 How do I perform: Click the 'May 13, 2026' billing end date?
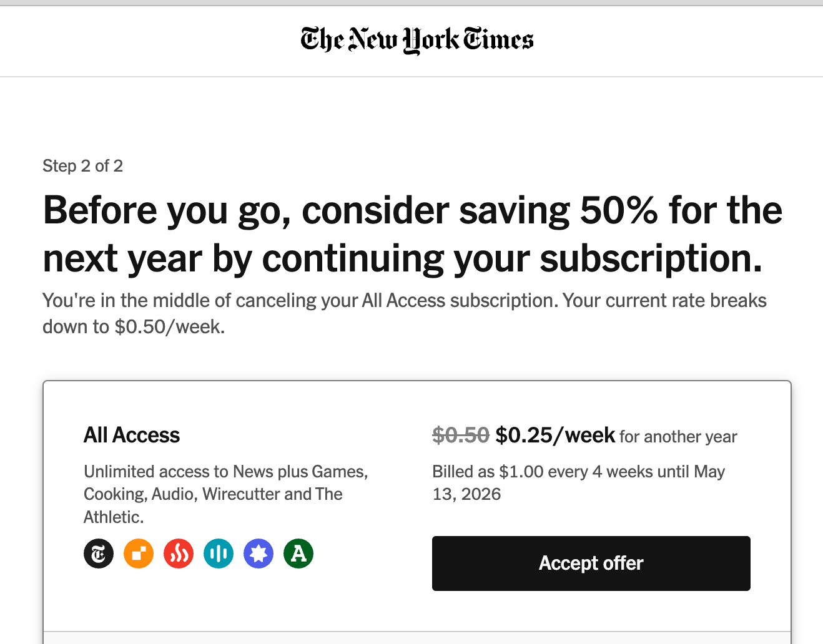click(x=579, y=483)
